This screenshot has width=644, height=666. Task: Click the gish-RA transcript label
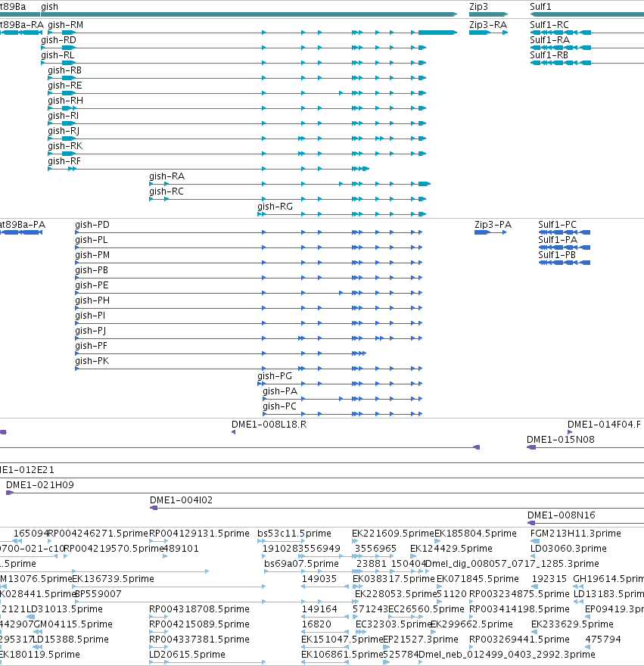click(x=167, y=176)
